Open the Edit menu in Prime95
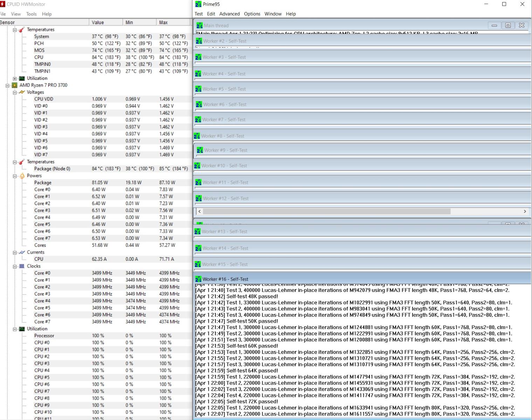This screenshot has height=420, width=532. click(x=211, y=14)
